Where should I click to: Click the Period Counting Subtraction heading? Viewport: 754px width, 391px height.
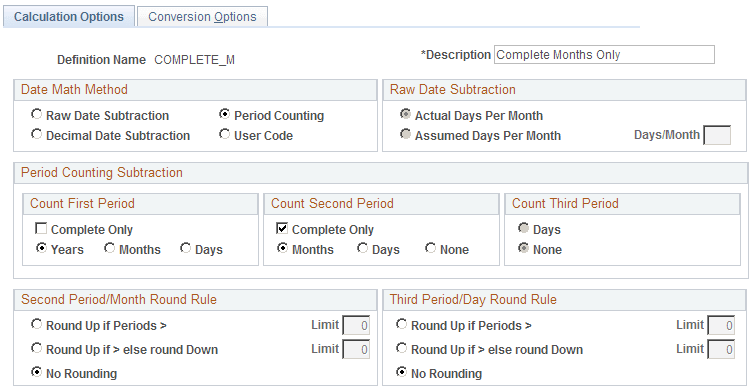(x=102, y=173)
